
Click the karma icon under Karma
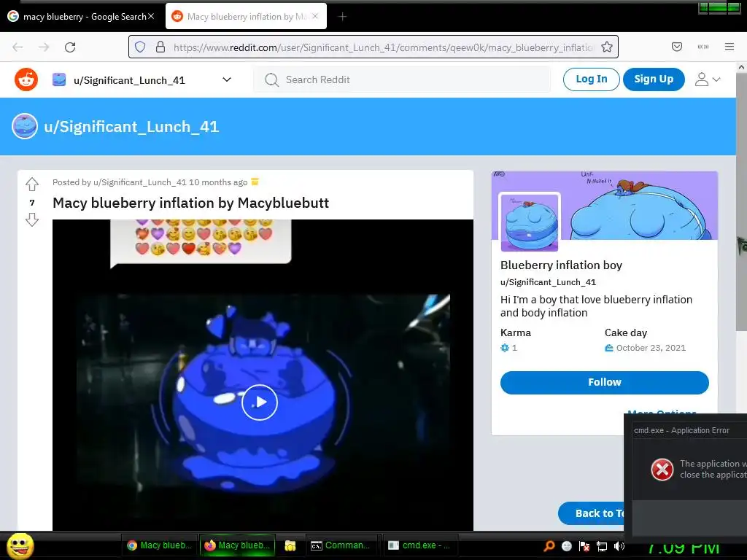click(505, 348)
